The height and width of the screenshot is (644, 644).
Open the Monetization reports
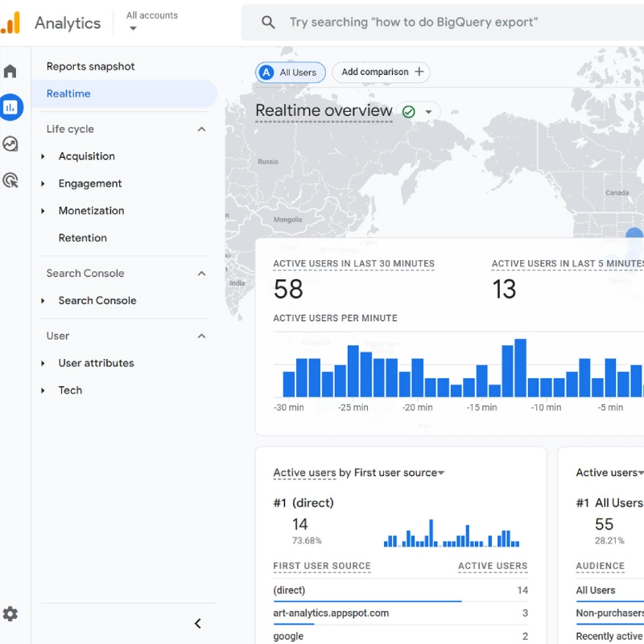click(91, 211)
